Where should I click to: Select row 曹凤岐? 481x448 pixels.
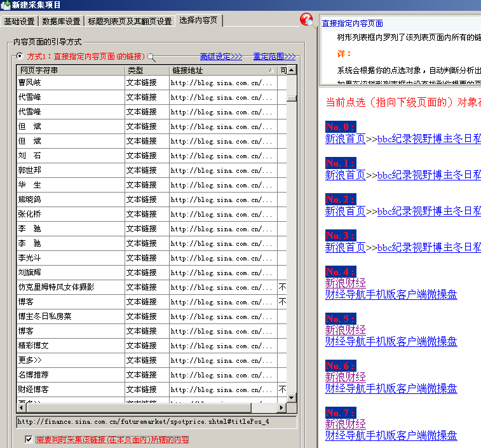[x=152, y=83]
